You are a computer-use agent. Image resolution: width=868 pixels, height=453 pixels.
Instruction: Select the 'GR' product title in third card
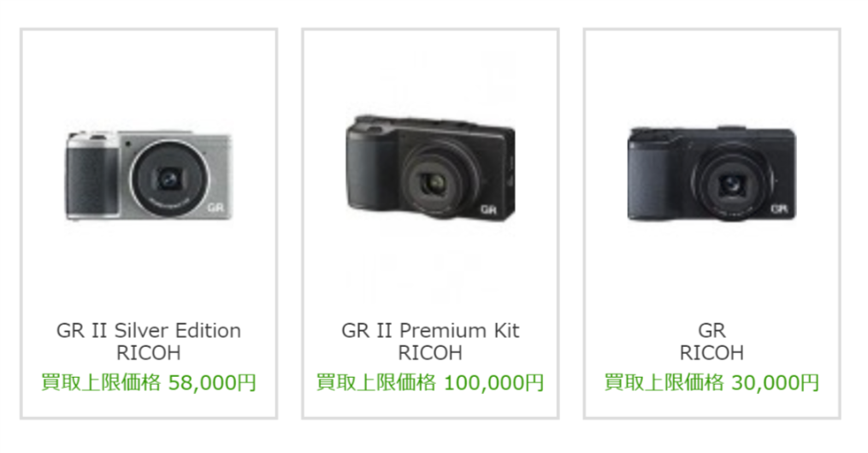coord(712,330)
